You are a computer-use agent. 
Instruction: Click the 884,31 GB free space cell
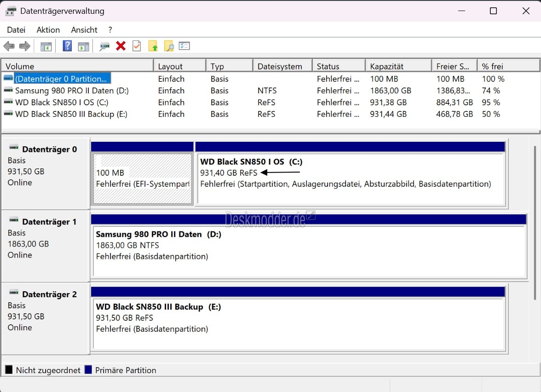(455, 102)
